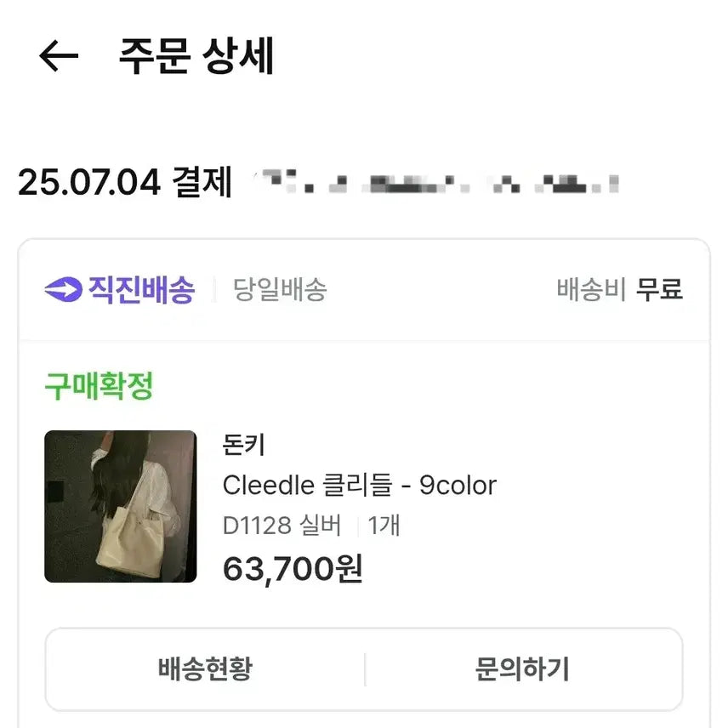728x728 pixels.
Task: Click the 직진배송 purple arrow logo
Action: coord(62,290)
